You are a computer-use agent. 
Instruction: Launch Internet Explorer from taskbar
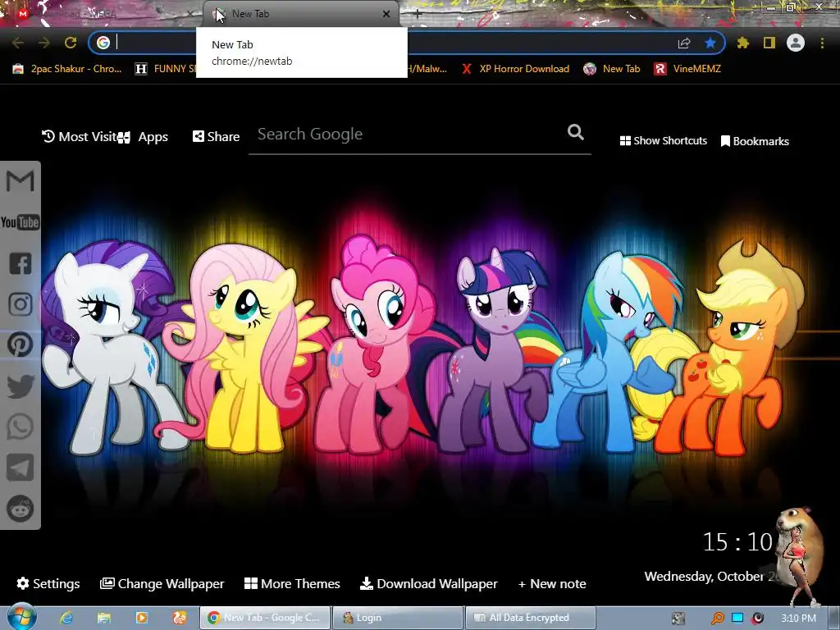tap(66, 618)
